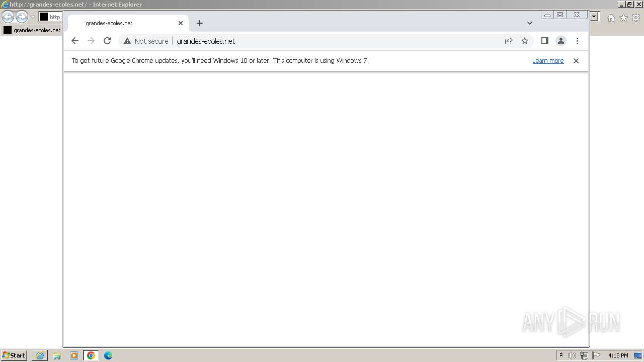The image size is (644, 362).
Task: Open Chrome's side panel
Action: (544, 41)
